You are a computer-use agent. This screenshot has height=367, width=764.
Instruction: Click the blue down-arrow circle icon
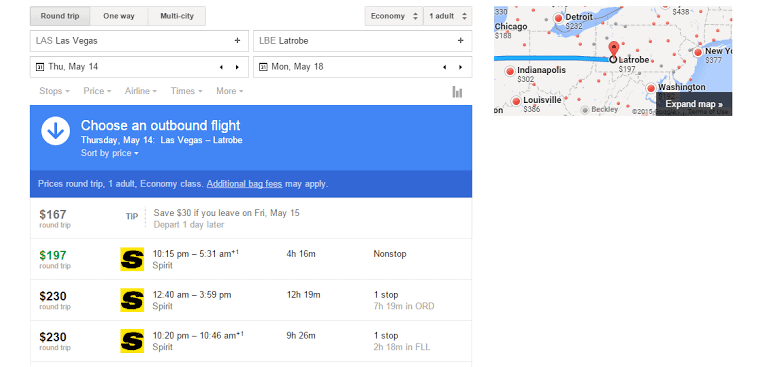tap(56, 131)
